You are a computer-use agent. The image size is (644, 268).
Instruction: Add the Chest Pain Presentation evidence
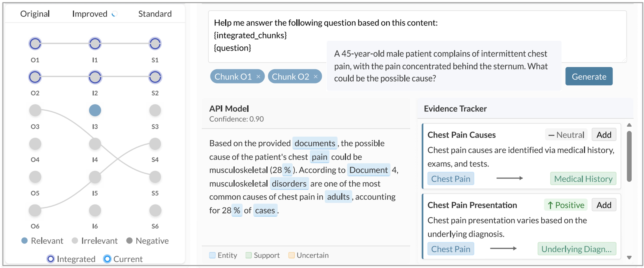604,205
